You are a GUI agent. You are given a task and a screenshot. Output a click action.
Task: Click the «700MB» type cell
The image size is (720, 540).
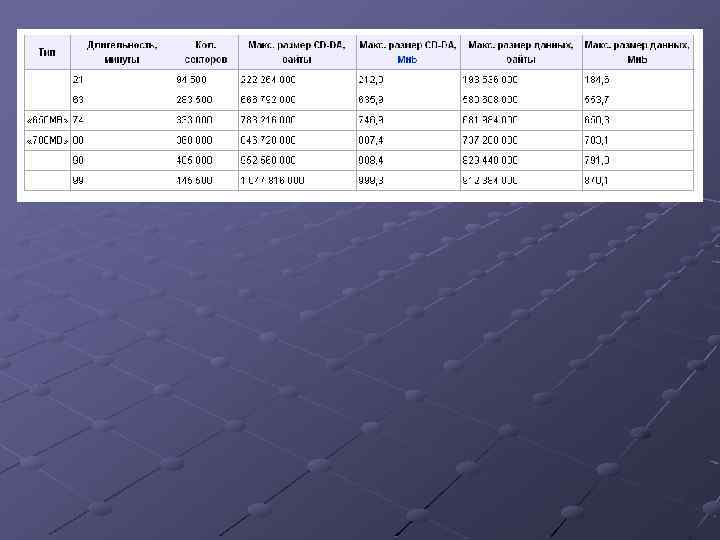[47, 141]
